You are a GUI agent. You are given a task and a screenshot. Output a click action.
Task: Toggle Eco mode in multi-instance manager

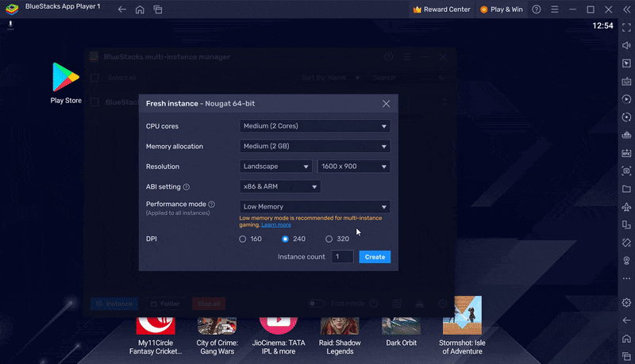(x=316, y=303)
